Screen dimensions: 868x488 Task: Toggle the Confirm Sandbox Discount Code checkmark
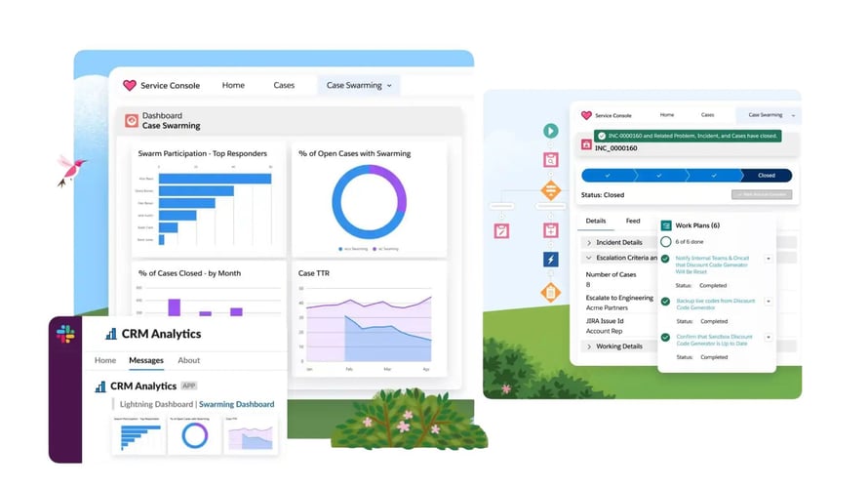[x=666, y=338]
